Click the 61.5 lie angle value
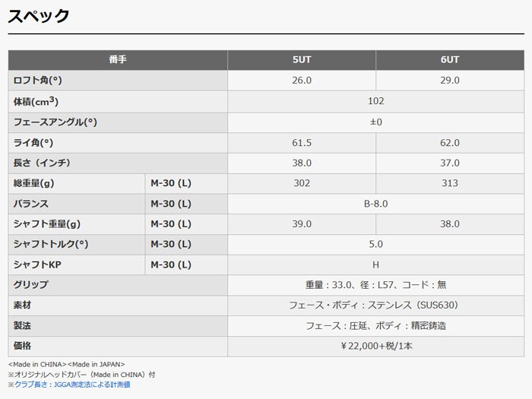The width and height of the screenshot is (532, 399). 302,142
